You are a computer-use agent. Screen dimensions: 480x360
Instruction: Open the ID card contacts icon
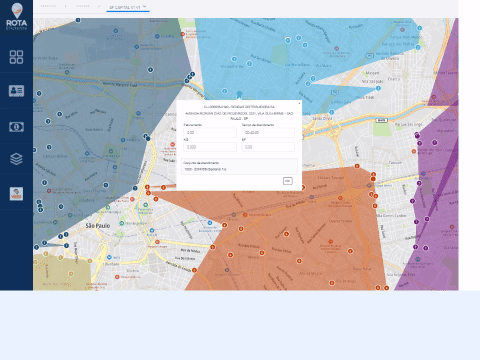click(x=16, y=91)
